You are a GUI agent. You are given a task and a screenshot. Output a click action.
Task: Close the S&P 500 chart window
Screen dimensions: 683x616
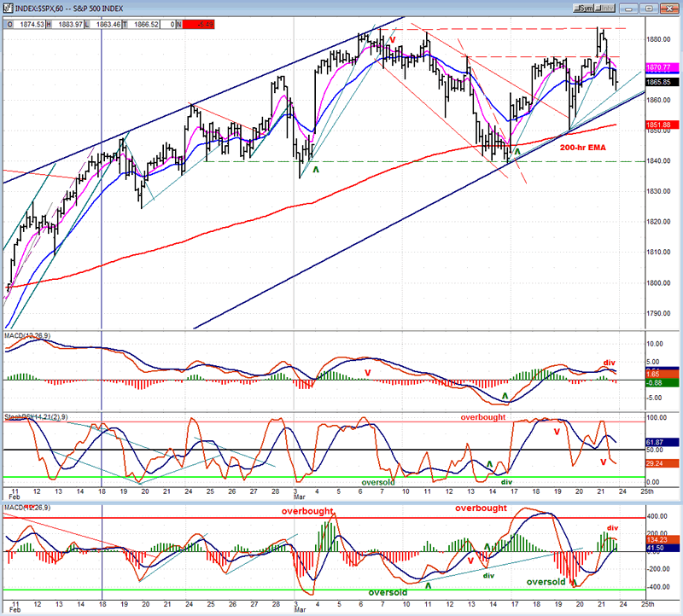point(670,9)
